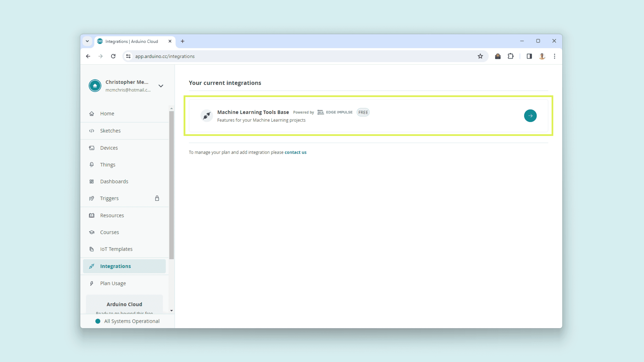Click the teal arrow button for Machine Learning Tools
This screenshot has width=644, height=362.
[530, 116]
